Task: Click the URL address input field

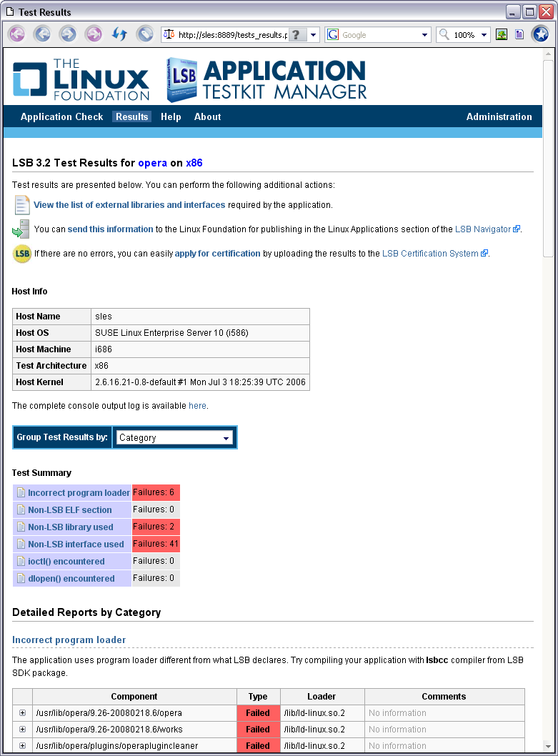Action: (x=232, y=35)
